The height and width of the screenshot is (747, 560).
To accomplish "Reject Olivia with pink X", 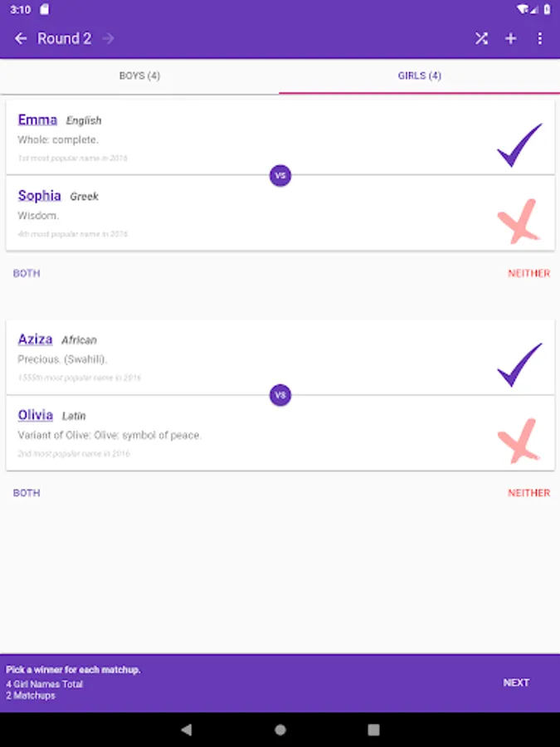I will tap(519, 442).
